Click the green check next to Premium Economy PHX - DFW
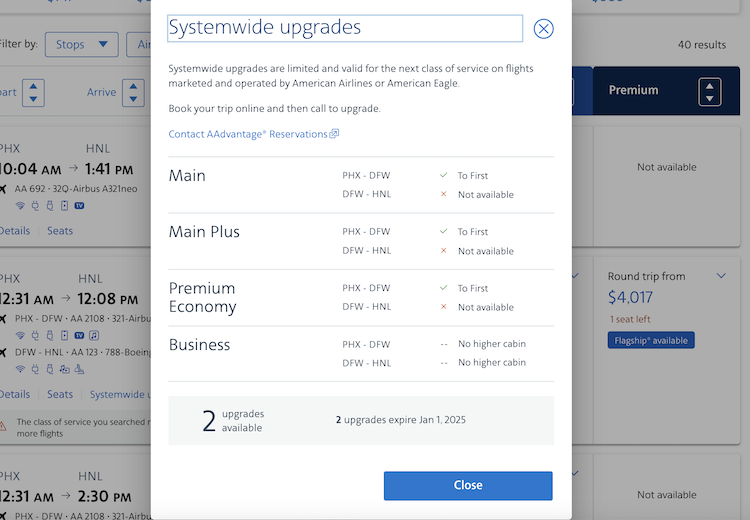 tap(443, 288)
